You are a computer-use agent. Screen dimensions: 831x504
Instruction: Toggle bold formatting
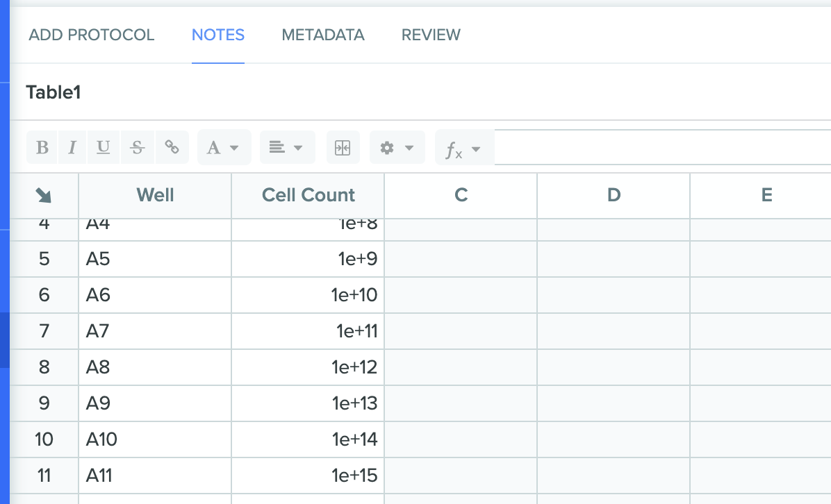pos(42,147)
